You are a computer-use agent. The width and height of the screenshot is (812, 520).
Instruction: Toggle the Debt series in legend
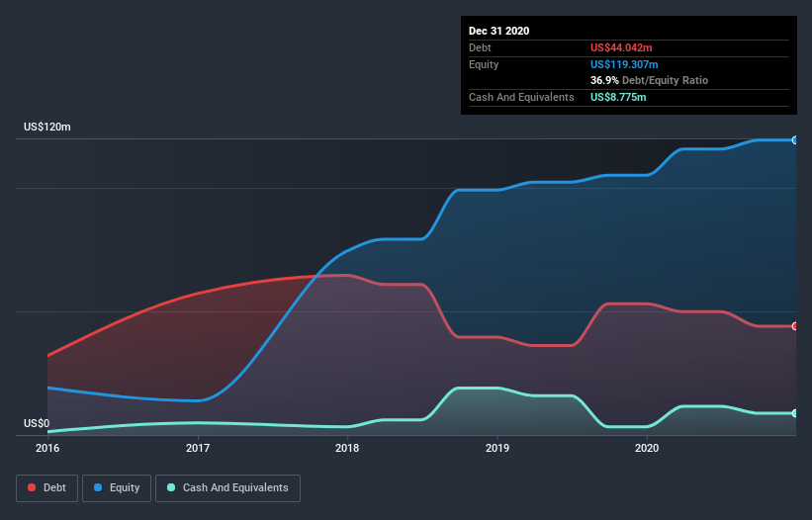tap(46, 488)
